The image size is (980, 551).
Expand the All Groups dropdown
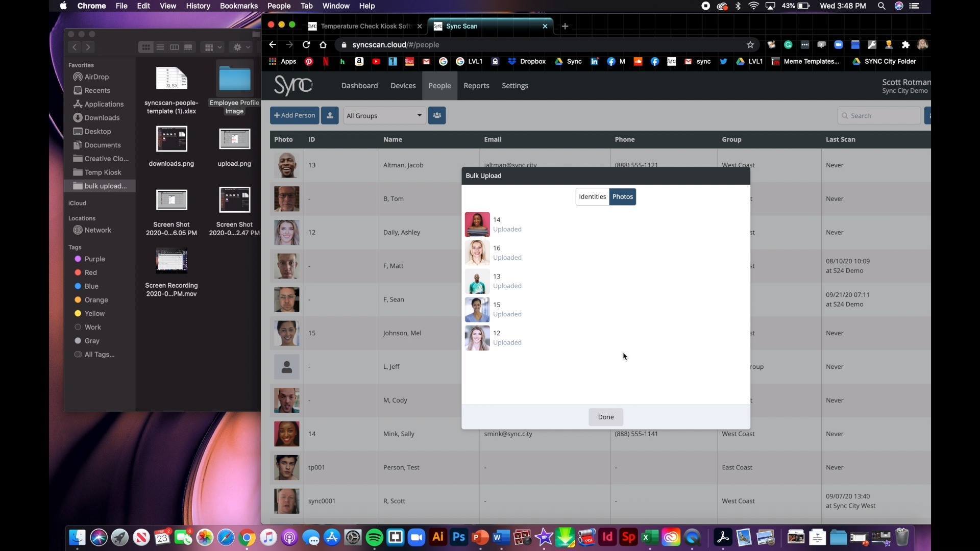tap(384, 115)
